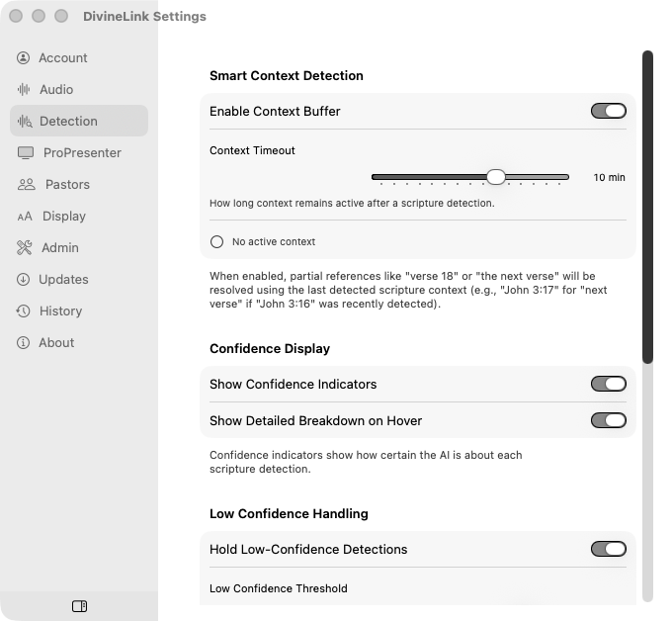672x621 pixels.
Task: Toggle Show Detailed Breakdown on Hover
Action: click(x=608, y=420)
